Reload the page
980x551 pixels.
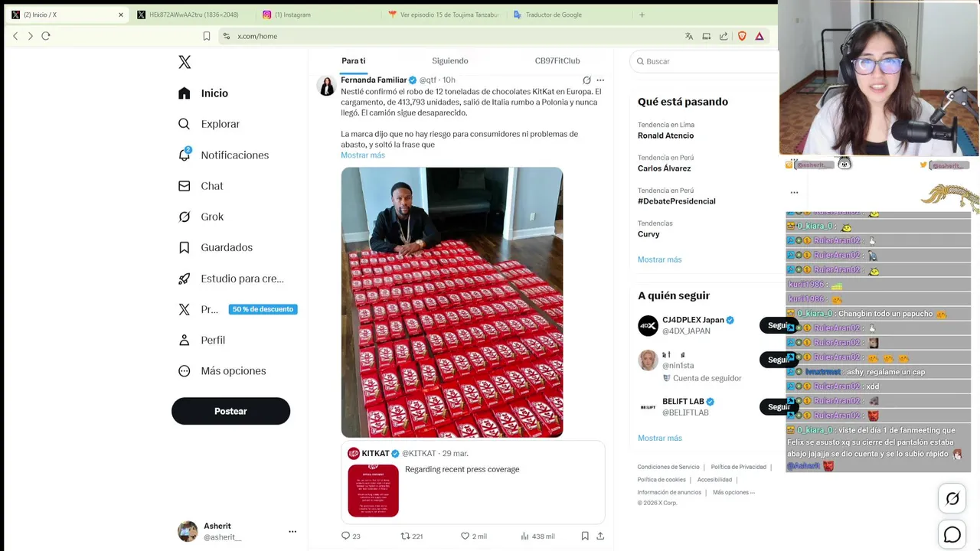[x=46, y=36]
